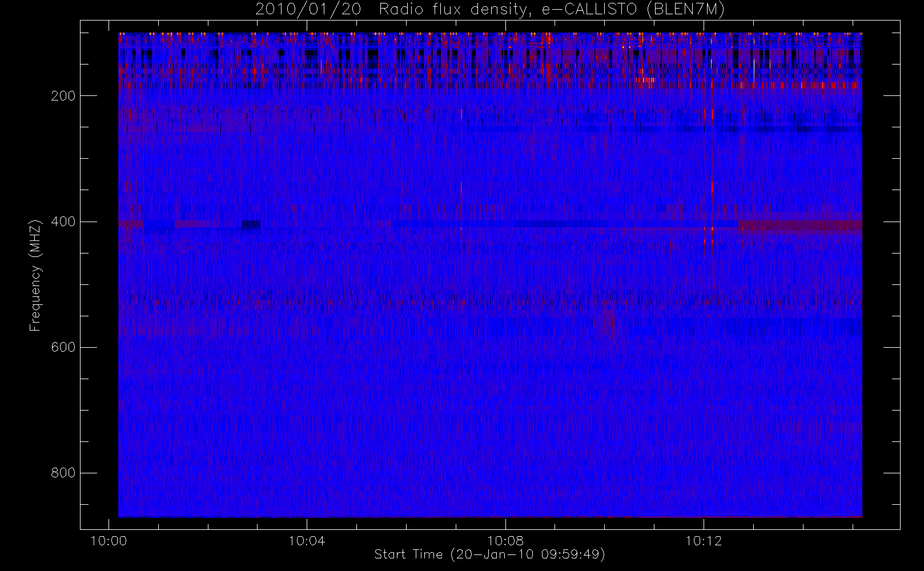Click the Frequency (MHZ) axis label

click(x=35, y=275)
